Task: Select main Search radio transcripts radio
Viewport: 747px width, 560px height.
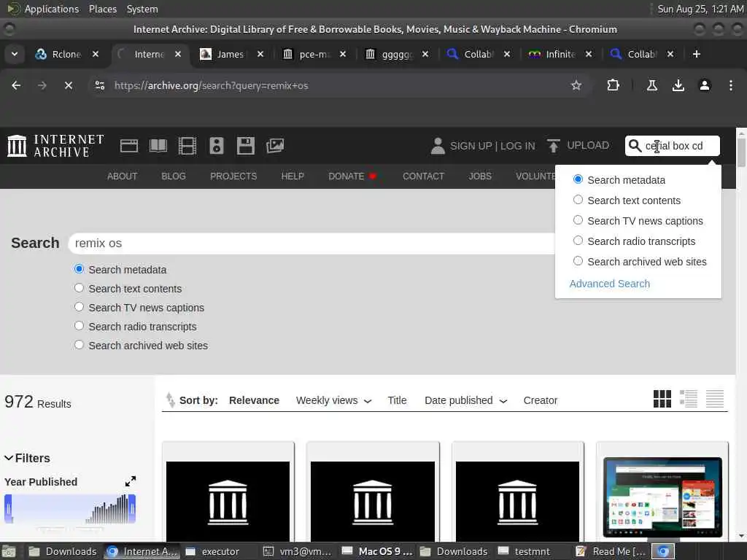Action: click(79, 326)
